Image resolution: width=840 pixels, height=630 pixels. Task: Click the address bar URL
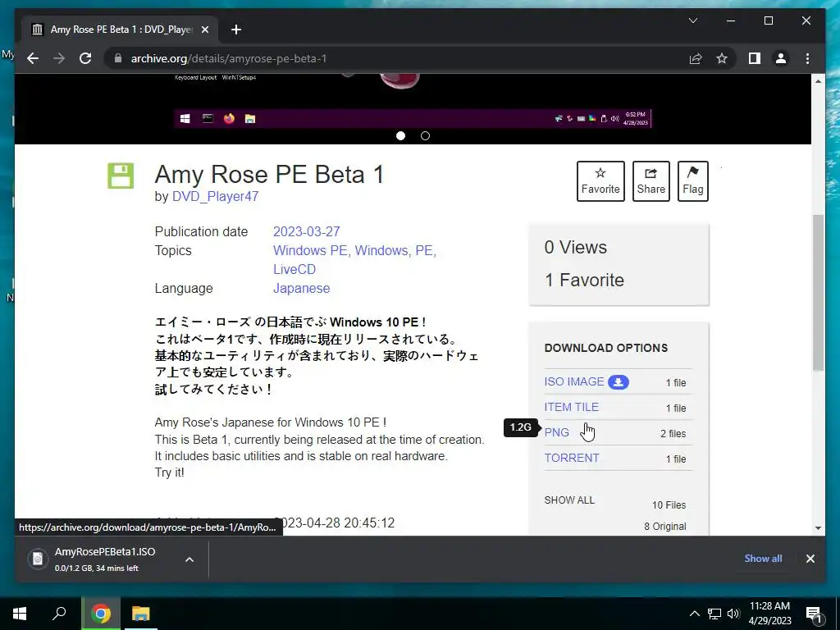click(x=229, y=58)
